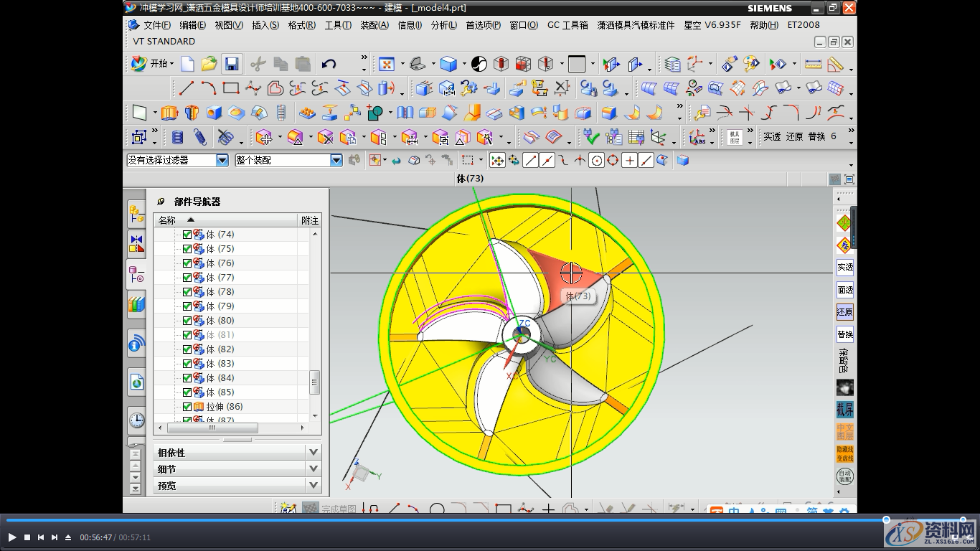The image size is (980, 551).
Task: Select the Line sketch tool
Action: point(187,88)
